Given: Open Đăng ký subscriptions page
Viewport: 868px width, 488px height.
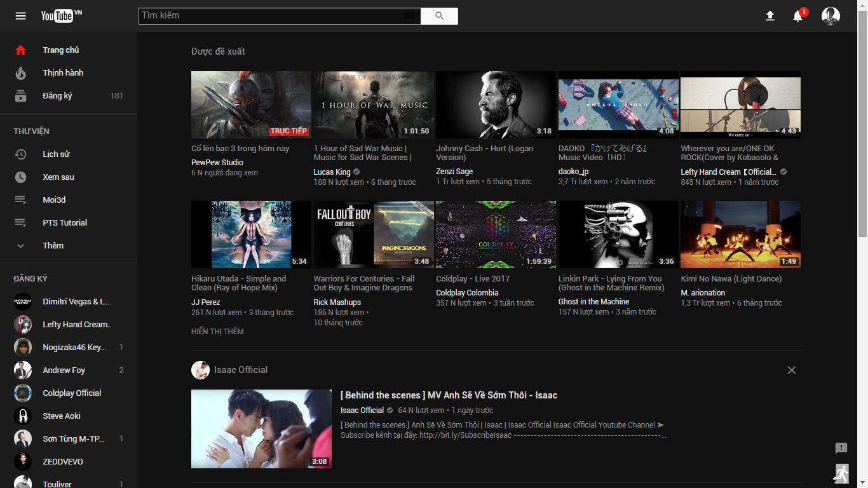Looking at the screenshot, I should point(69,96).
